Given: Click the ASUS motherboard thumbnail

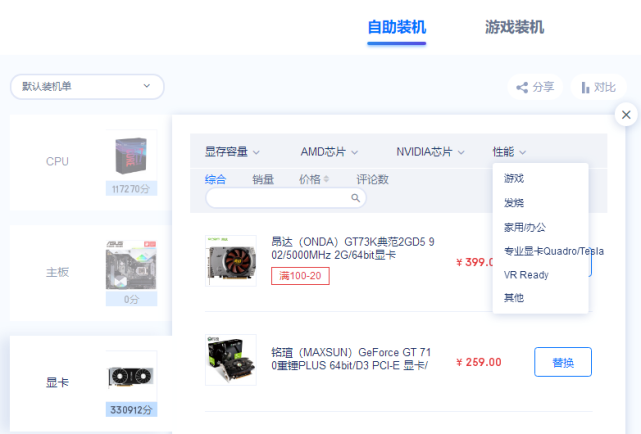Looking at the screenshot, I should coord(131,266).
